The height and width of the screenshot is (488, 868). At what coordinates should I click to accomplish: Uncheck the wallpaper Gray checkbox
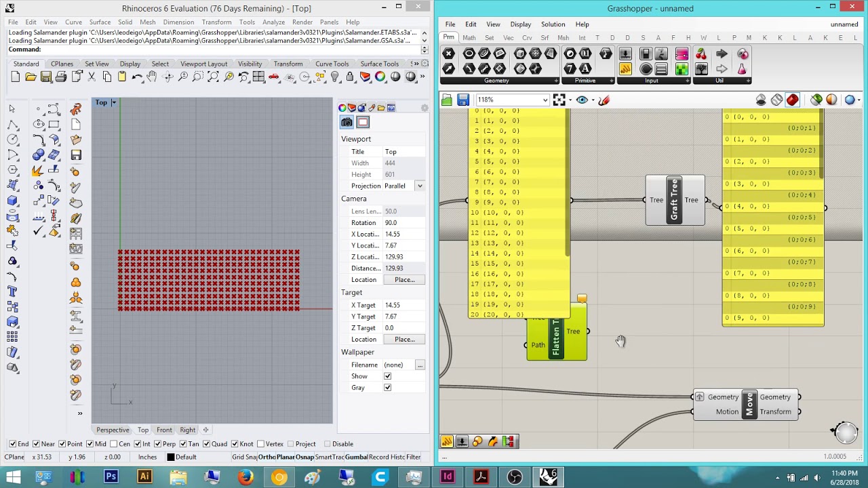tap(387, 388)
